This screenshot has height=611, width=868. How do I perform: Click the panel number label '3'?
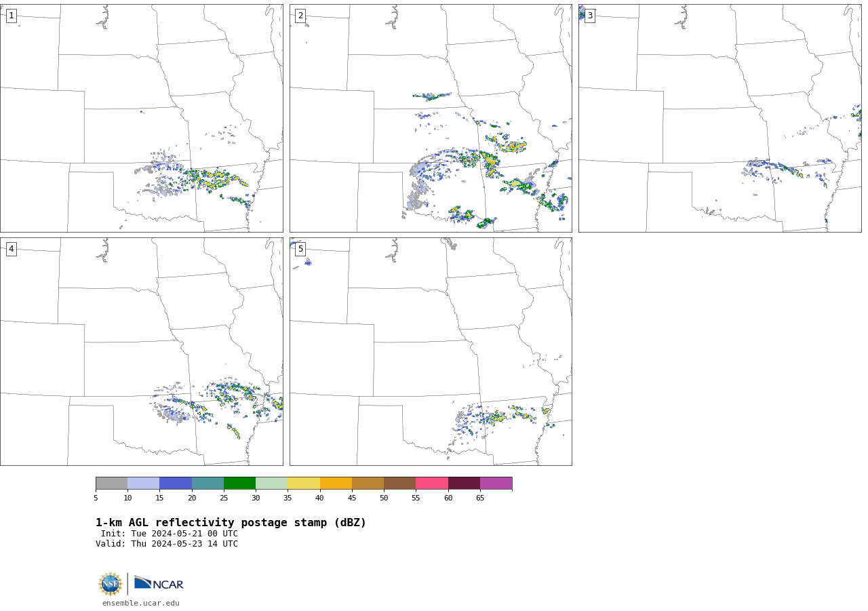590,16
